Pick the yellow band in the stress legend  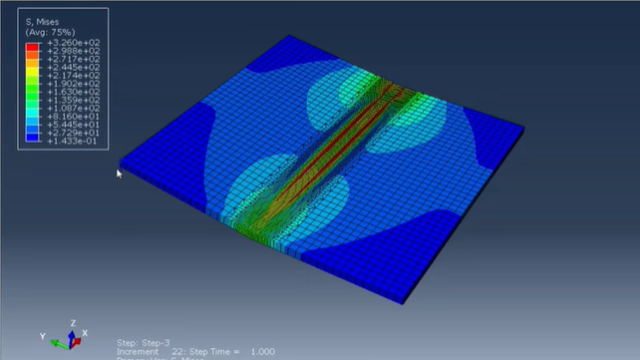pyautogui.click(x=32, y=72)
